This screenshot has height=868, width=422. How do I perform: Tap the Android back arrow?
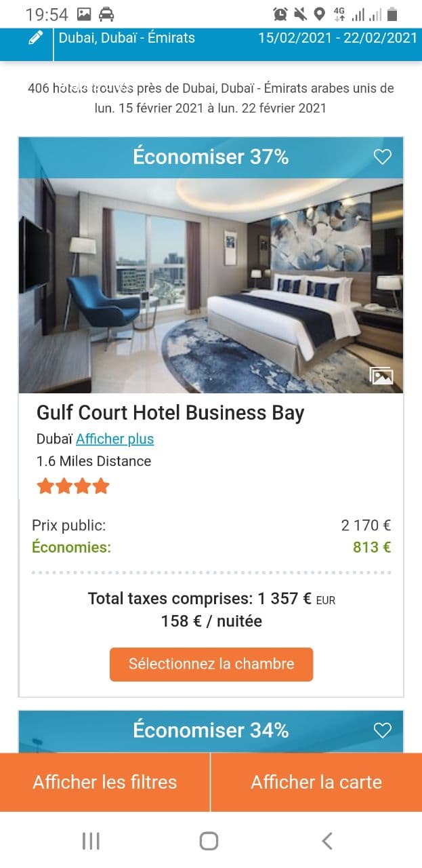pyautogui.click(x=327, y=841)
